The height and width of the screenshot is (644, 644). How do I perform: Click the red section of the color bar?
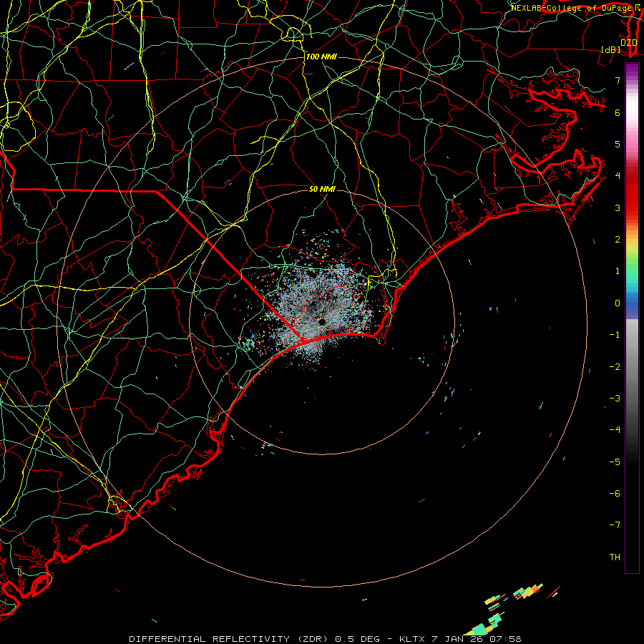[632, 193]
